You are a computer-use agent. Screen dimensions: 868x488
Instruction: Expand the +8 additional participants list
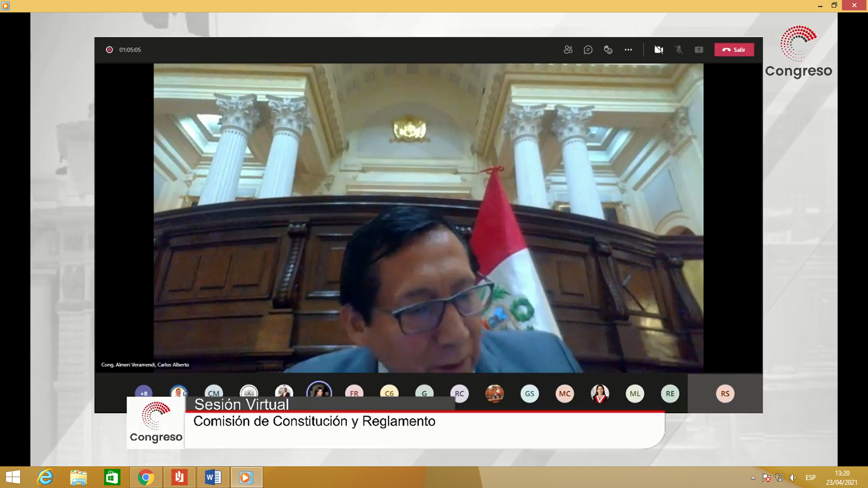(144, 393)
